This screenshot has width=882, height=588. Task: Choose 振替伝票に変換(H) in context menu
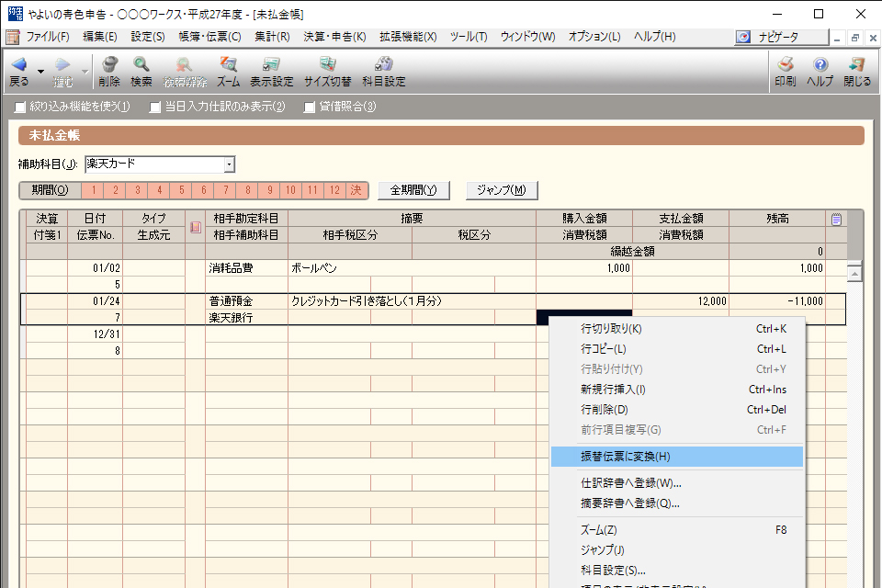pos(677,457)
